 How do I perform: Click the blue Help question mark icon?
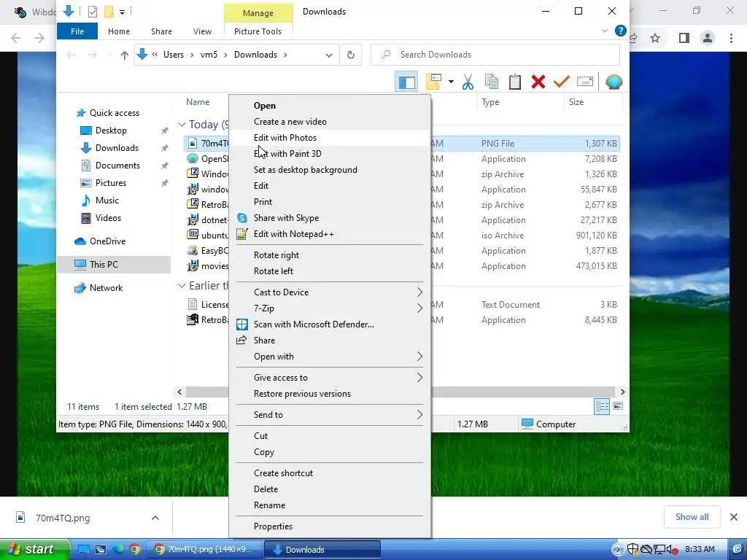pyautogui.click(x=620, y=31)
